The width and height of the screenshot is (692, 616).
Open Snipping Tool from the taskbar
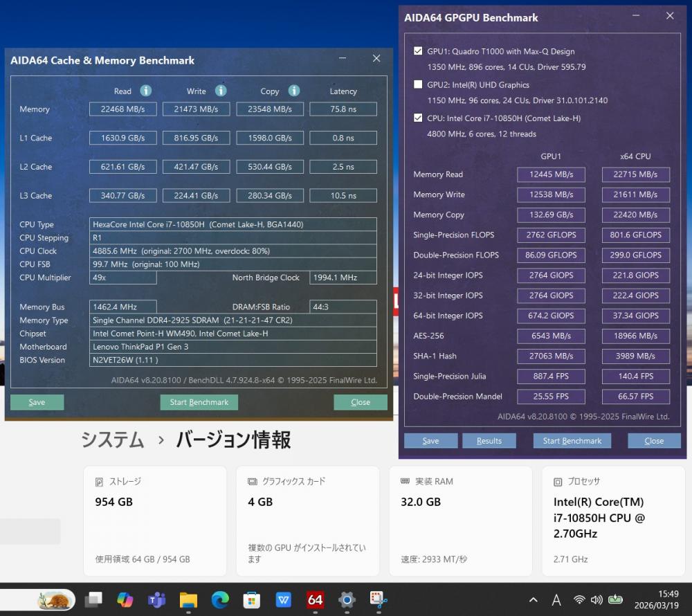[x=378, y=599]
